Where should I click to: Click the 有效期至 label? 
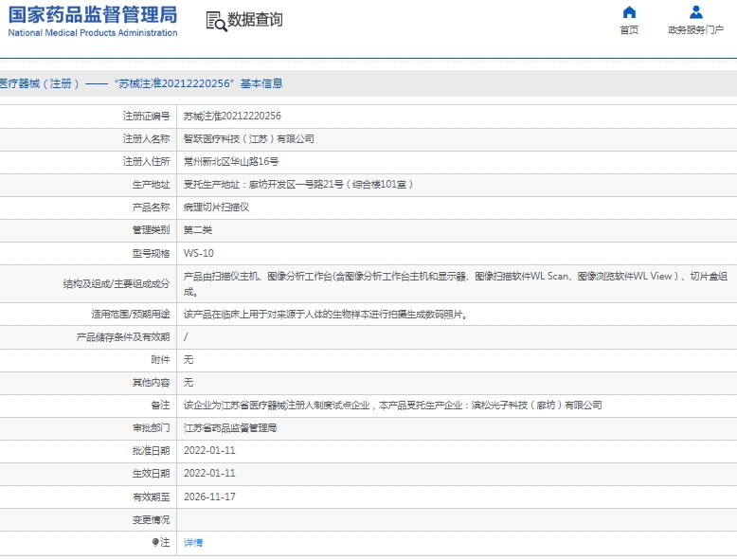tap(151, 497)
